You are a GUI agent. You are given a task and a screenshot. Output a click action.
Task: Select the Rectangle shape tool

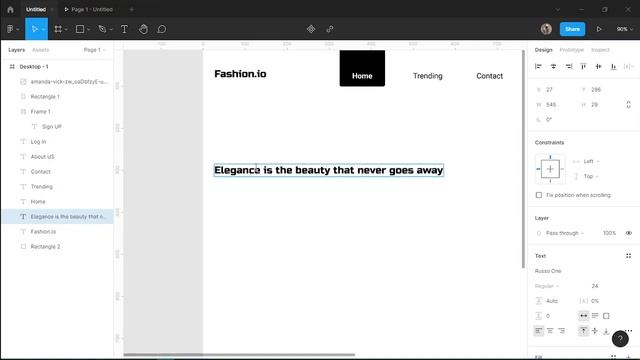80,29
